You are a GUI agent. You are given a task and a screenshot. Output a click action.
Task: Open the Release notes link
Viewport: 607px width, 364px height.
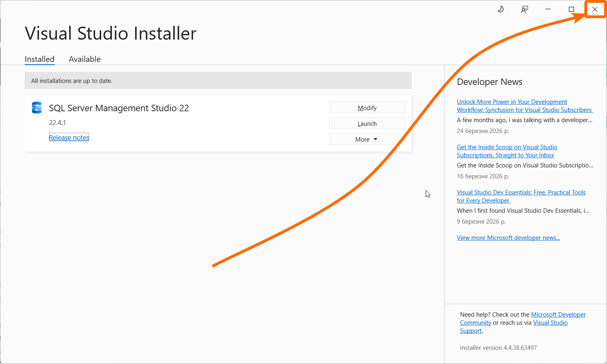coord(69,138)
